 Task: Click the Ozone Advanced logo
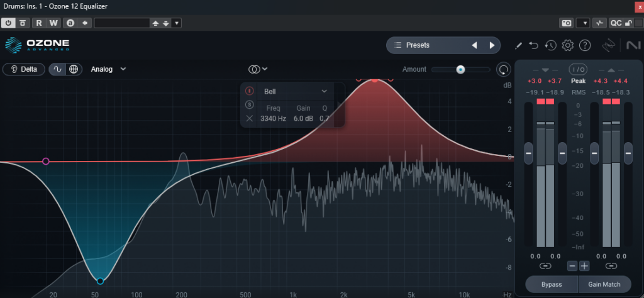pyautogui.click(x=37, y=45)
